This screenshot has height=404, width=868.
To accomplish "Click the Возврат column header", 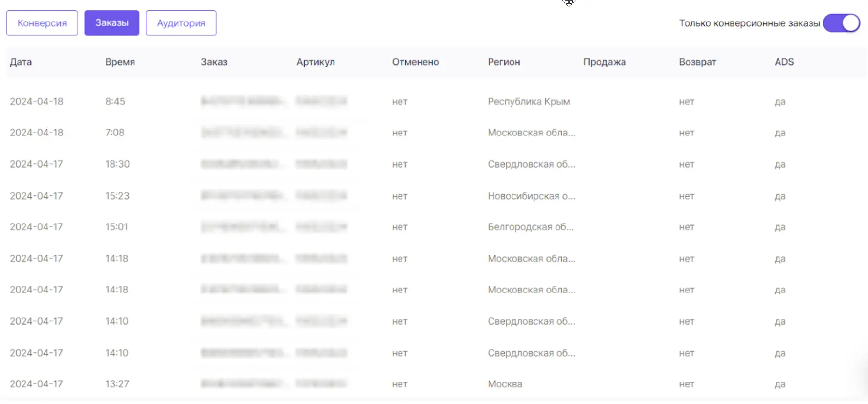I will point(697,62).
